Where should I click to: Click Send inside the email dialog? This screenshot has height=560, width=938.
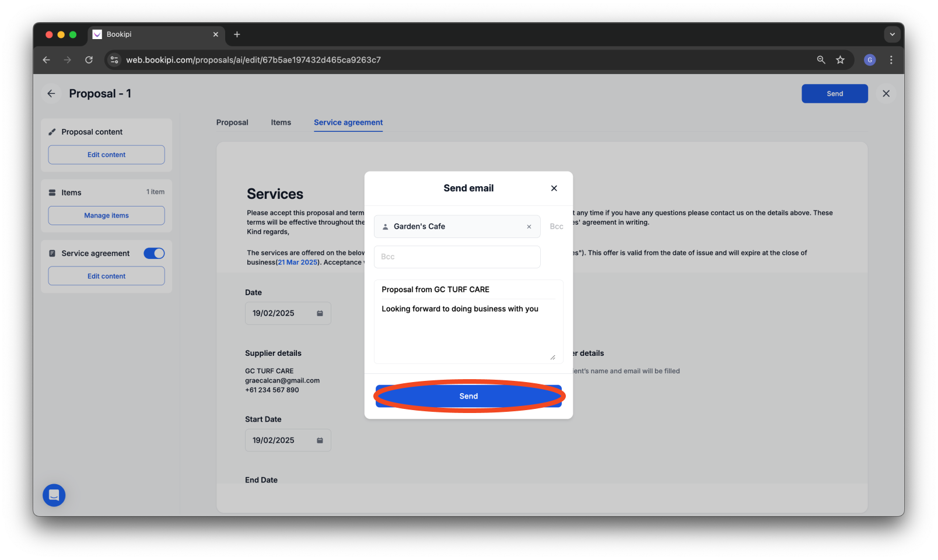468,396
